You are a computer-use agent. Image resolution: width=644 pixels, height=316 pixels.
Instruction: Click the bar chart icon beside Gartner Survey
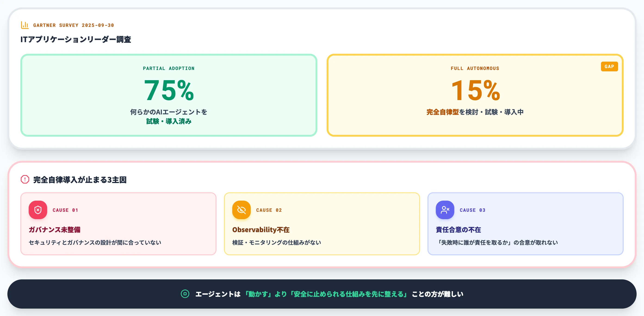click(x=25, y=25)
